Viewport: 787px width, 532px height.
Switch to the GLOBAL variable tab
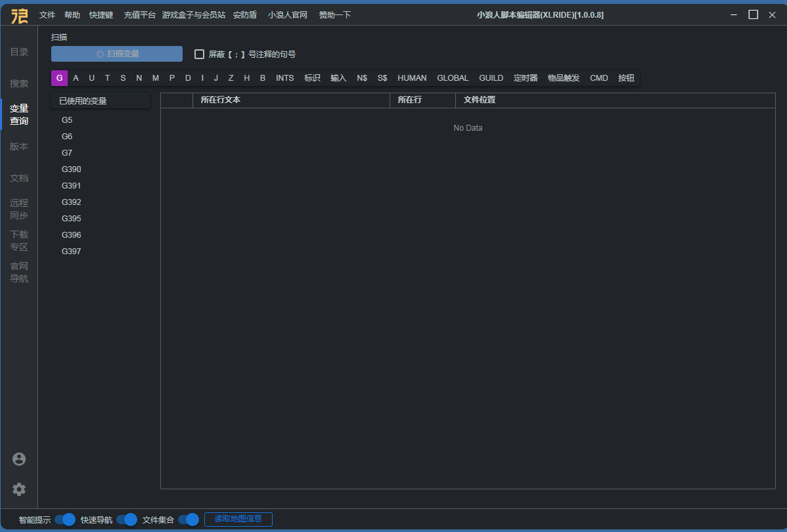(x=453, y=78)
